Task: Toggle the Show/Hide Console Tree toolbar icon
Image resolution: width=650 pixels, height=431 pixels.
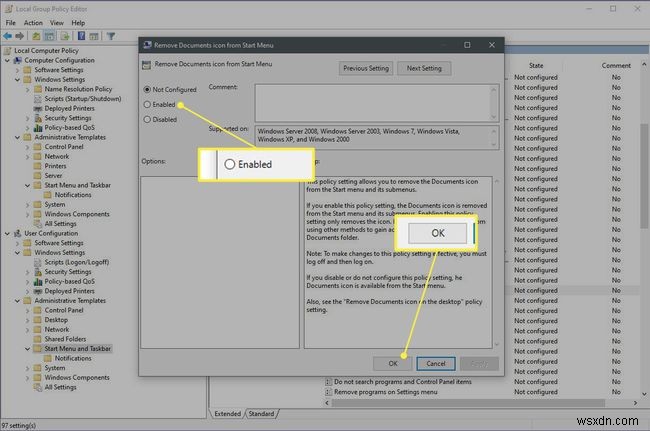Action: (x=49, y=36)
